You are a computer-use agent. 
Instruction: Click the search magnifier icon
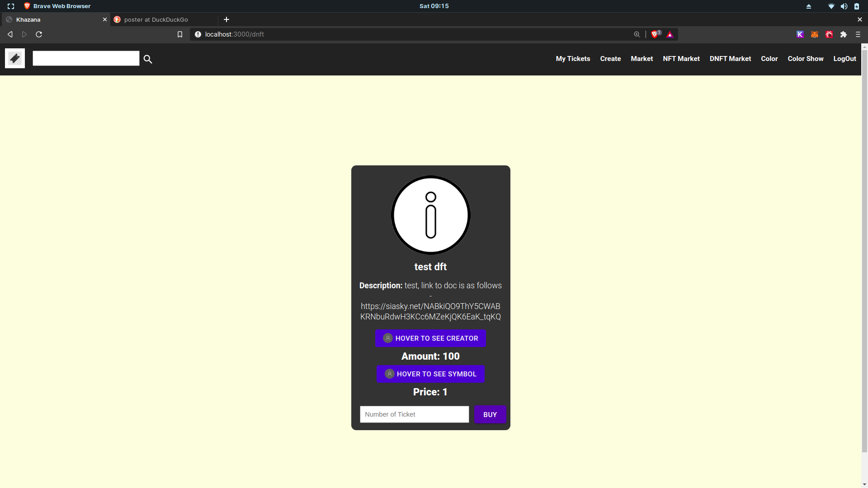coord(148,59)
